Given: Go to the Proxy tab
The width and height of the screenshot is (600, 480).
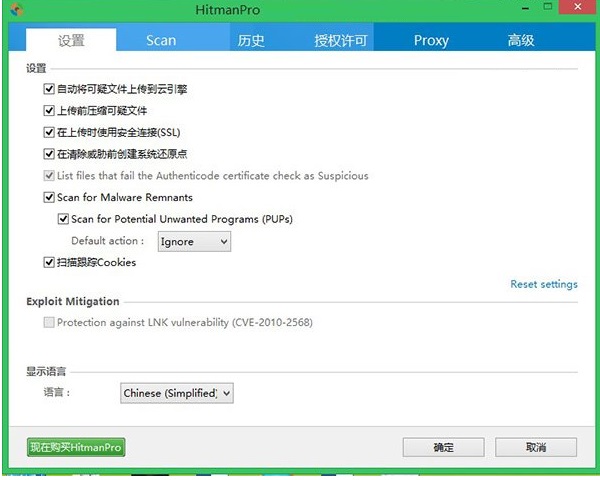Looking at the screenshot, I should click(x=431, y=40).
